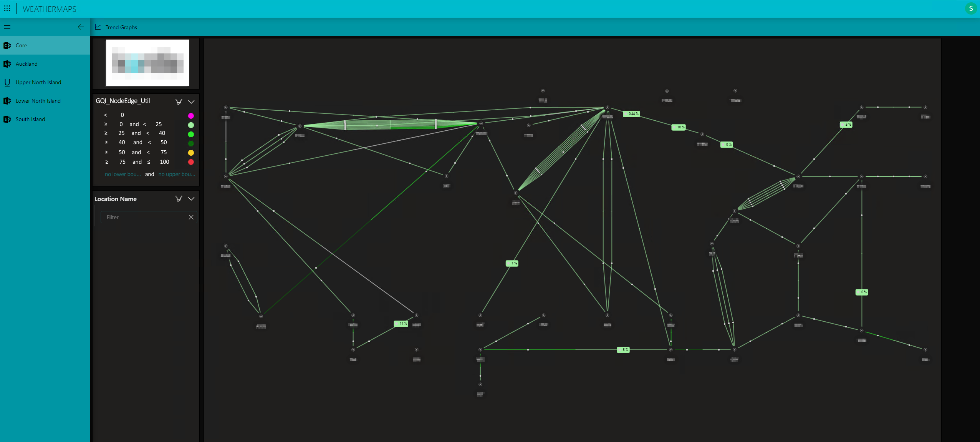Viewport: 980px width, 442px height.
Task: Select the South Island network view
Action: click(30, 119)
